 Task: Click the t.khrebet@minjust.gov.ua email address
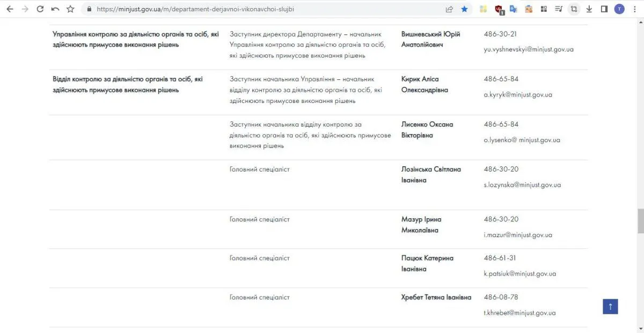coord(519,313)
